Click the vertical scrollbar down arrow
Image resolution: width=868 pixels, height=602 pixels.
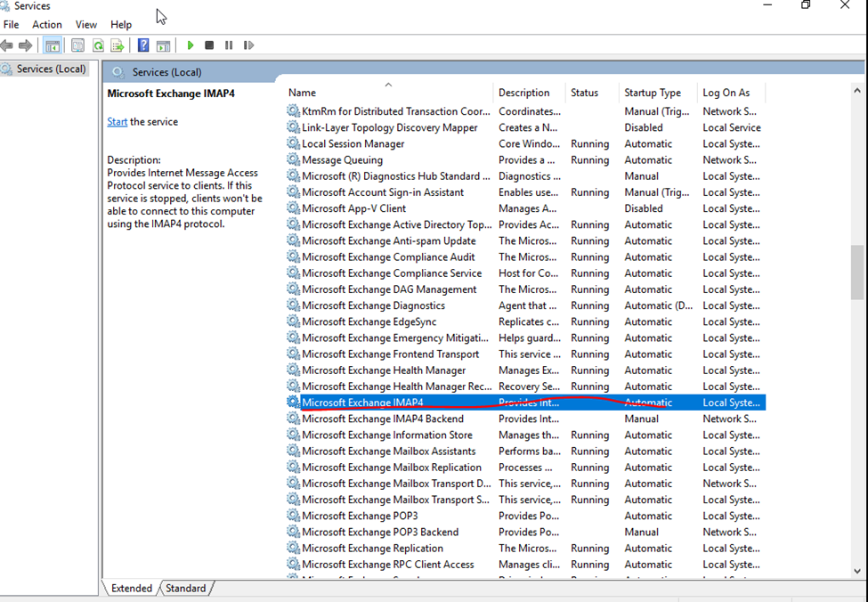[x=857, y=571]
